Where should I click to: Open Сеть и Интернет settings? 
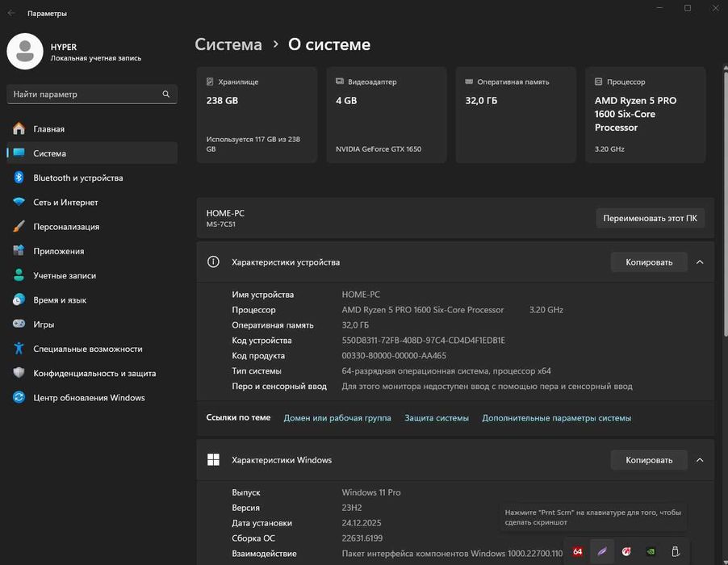92,202
